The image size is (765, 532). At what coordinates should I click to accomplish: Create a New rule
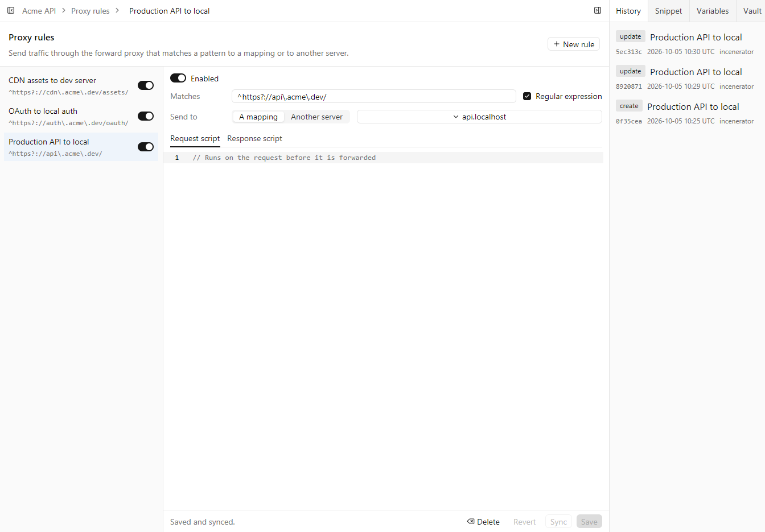574,44
